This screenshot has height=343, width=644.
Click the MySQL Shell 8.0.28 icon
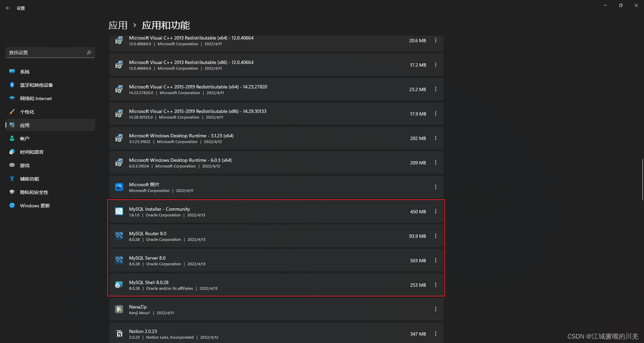coord(119,285)
